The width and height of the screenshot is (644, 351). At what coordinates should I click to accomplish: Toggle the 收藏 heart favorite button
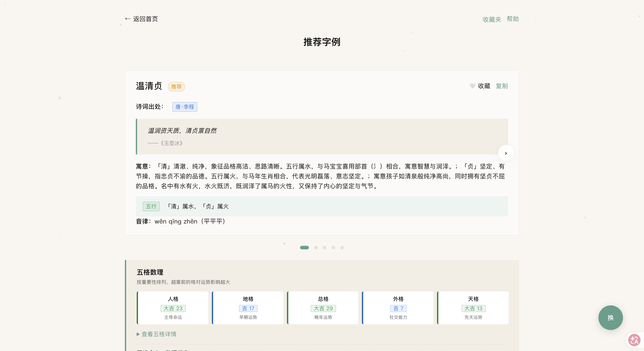[x=480, y=86]
